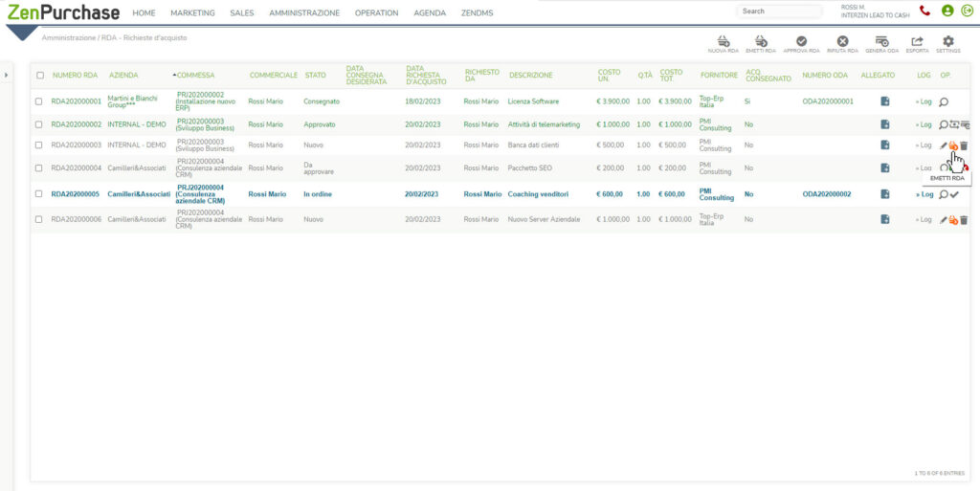The width and height of the screenshot is (980, 491).
Task: Click the Genera ODA icon
Action: tap(881, 41)
